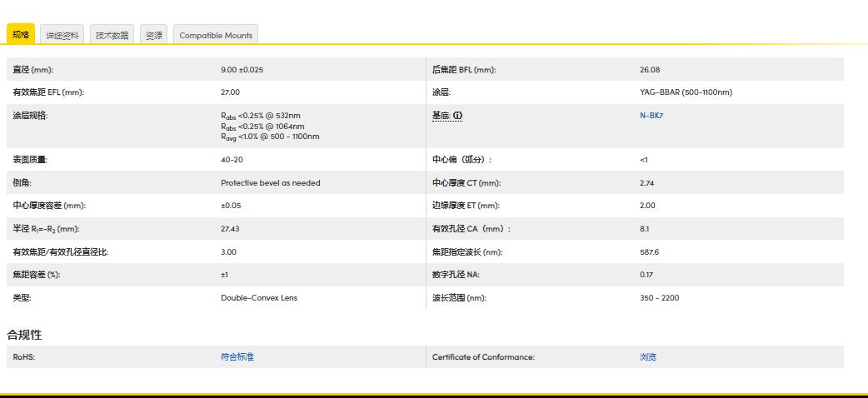
Task: Click the 有效焦距 EFL (mm) label
Action: 48,92
